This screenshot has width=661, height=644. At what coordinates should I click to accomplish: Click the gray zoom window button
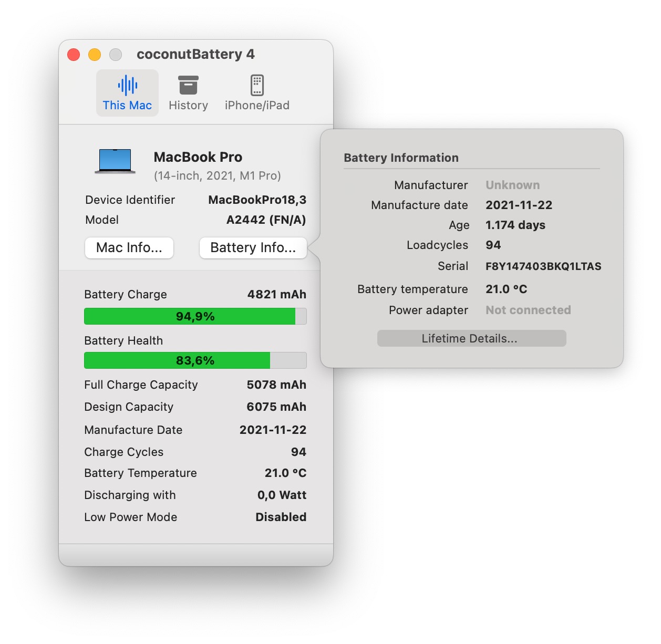(x=116, y=55)
